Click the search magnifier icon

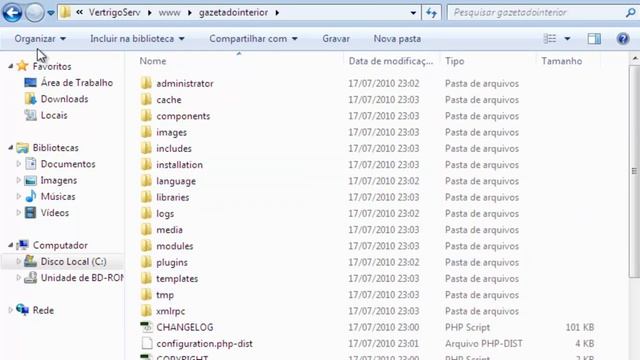coord(630,13)
